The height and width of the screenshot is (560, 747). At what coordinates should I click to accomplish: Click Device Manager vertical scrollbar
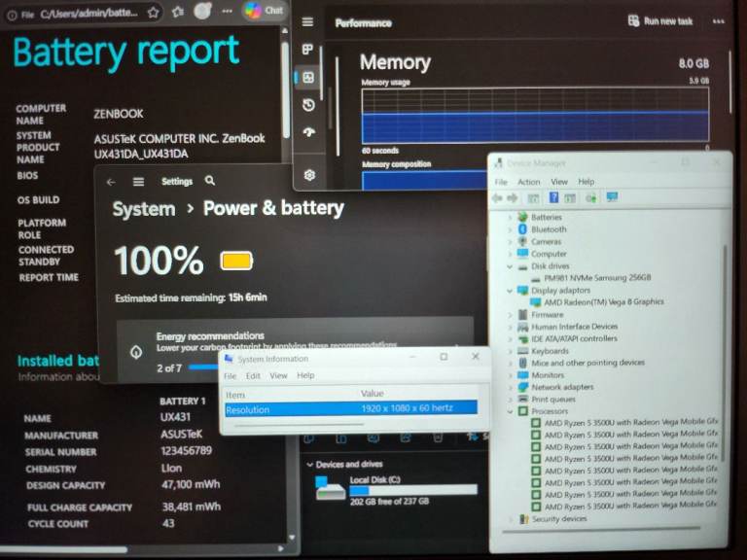(725, 352)
